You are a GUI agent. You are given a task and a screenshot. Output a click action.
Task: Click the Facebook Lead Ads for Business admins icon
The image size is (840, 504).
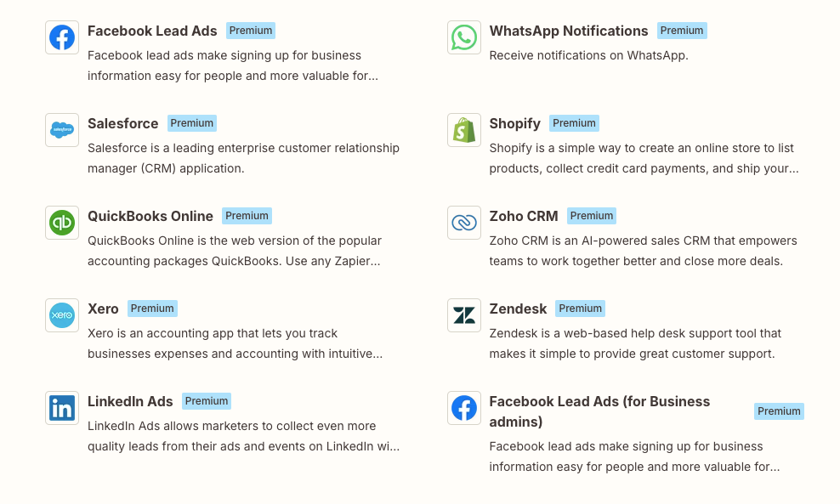(464, 408)
